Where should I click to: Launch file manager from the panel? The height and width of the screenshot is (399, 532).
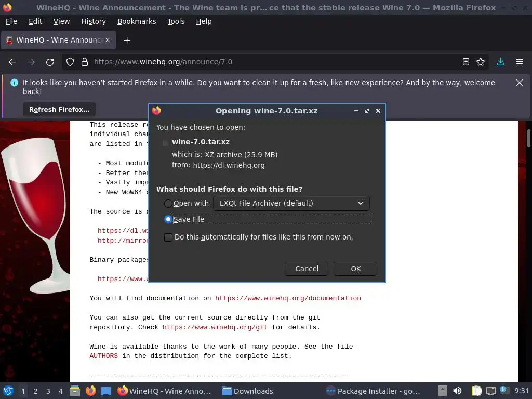coord(75,391)
